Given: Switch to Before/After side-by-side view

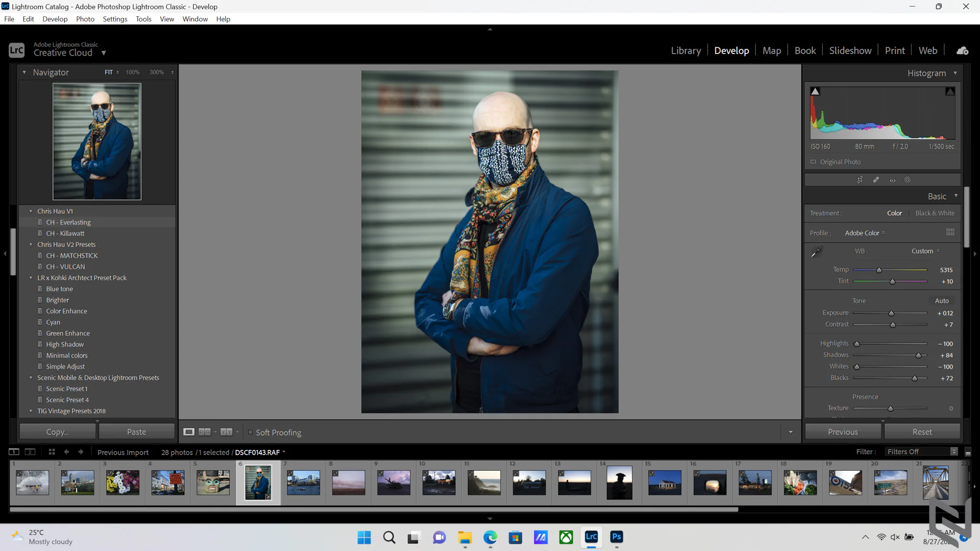Looking at the screenshot, I should [x=226, y=432].
